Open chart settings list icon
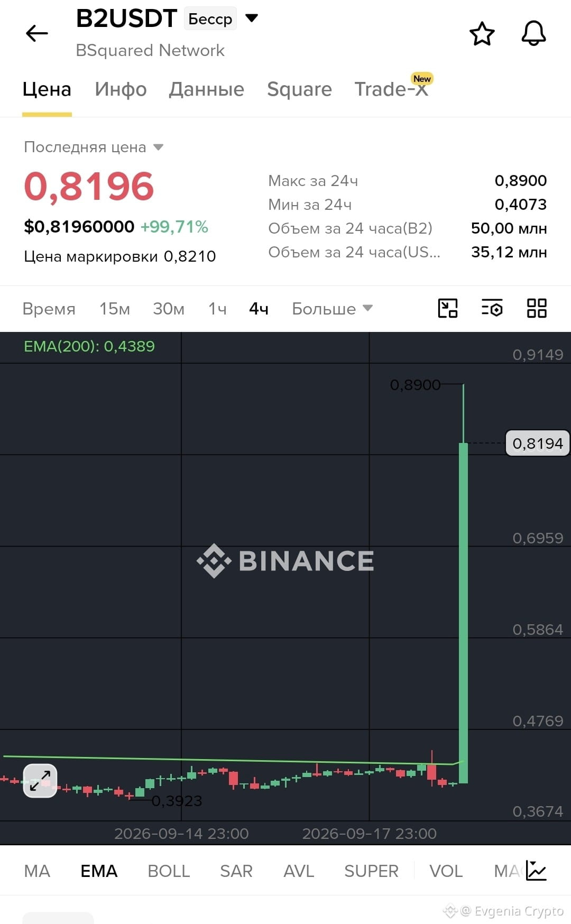Viewport: 571px width, 924px height. tap(492, 308)
